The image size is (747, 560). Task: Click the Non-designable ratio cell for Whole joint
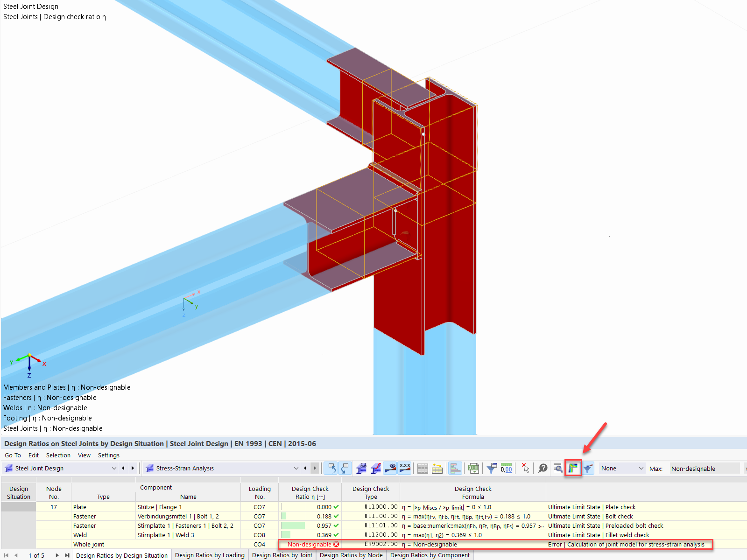pyautogui.click(x=310, y=544)
